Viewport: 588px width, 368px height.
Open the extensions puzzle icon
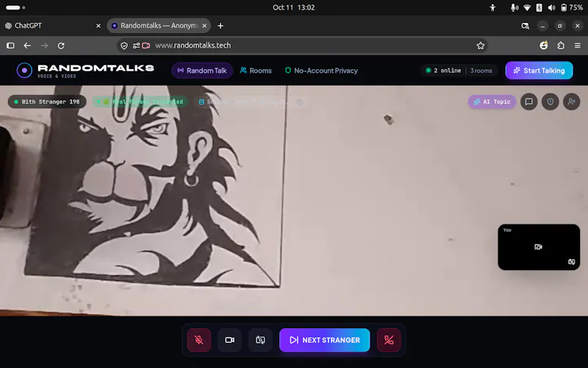[561, 46]
